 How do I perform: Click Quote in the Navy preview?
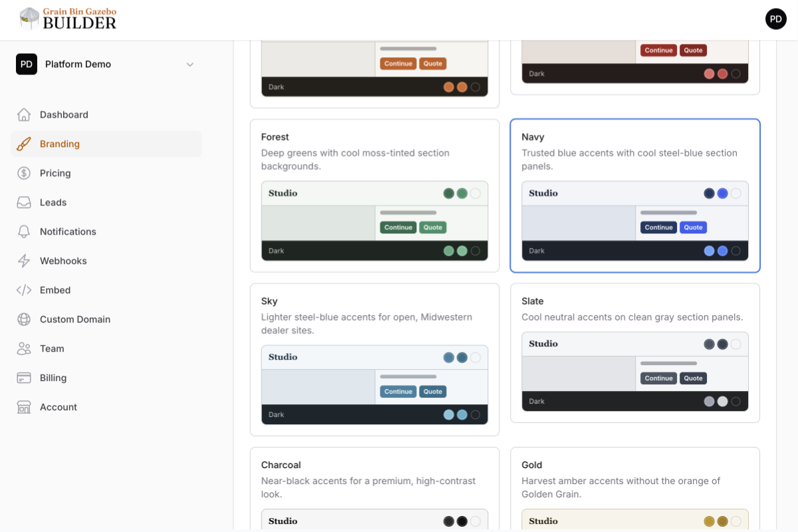[694, 227]
